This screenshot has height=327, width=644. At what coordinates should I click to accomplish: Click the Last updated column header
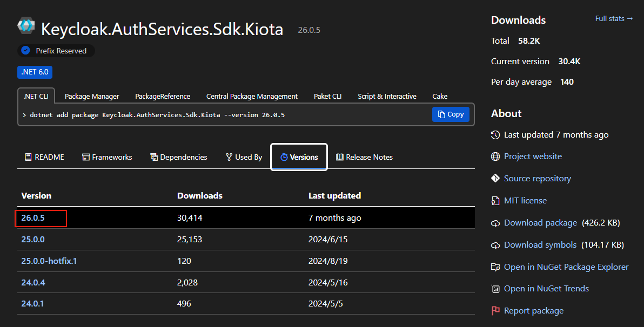(335, 196)
